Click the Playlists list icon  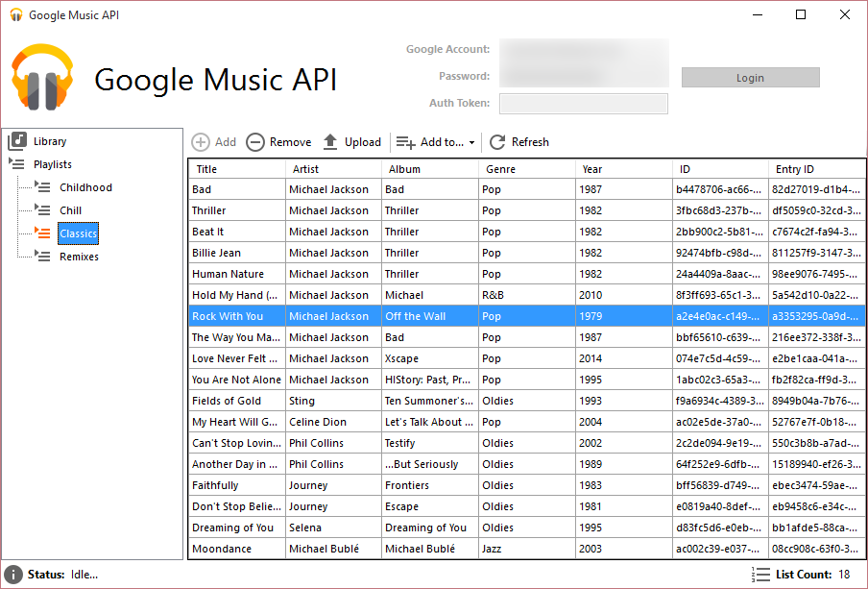[x=16, y=163]
